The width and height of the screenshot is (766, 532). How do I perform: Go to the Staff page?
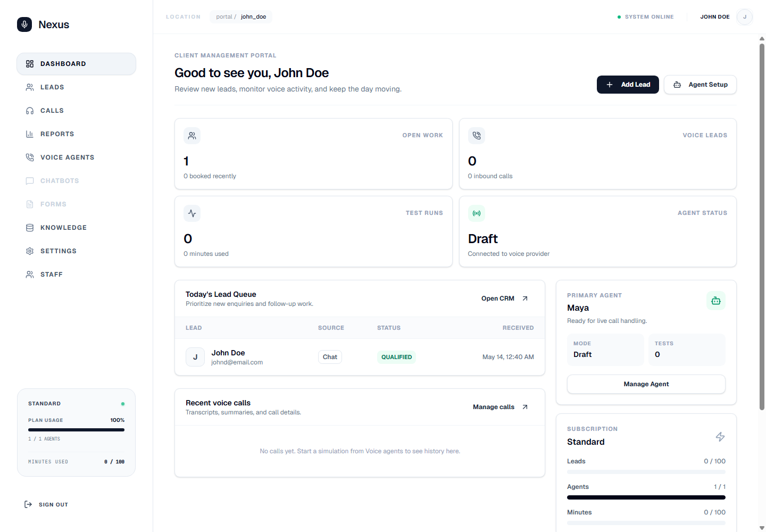click(x=77, y=275)
